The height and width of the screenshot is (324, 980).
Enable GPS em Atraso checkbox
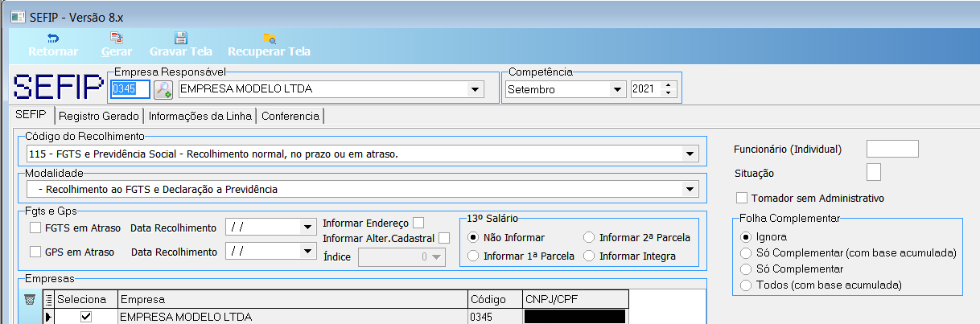(35, 252)
